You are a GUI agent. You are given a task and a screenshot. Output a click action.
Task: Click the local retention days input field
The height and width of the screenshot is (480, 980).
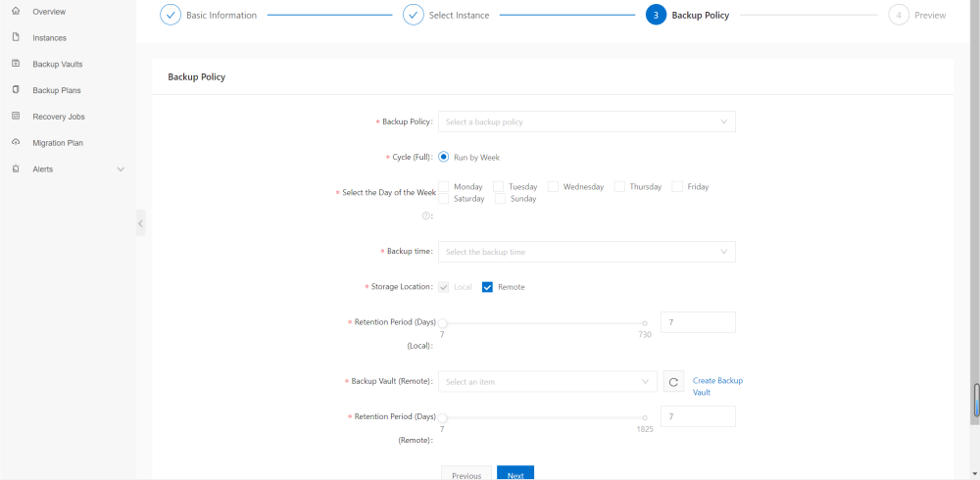(698, 322)
